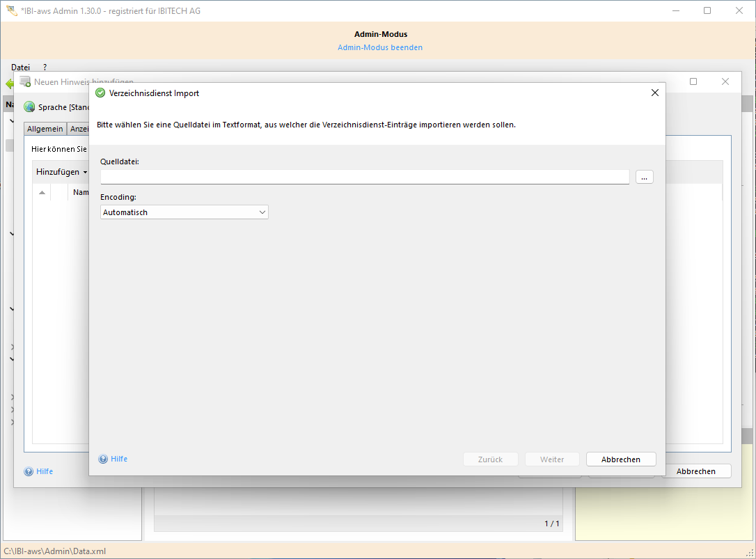Click the green back arrow navigation icon
This screenshot has width=756, height=559.
tap(10, 82)
